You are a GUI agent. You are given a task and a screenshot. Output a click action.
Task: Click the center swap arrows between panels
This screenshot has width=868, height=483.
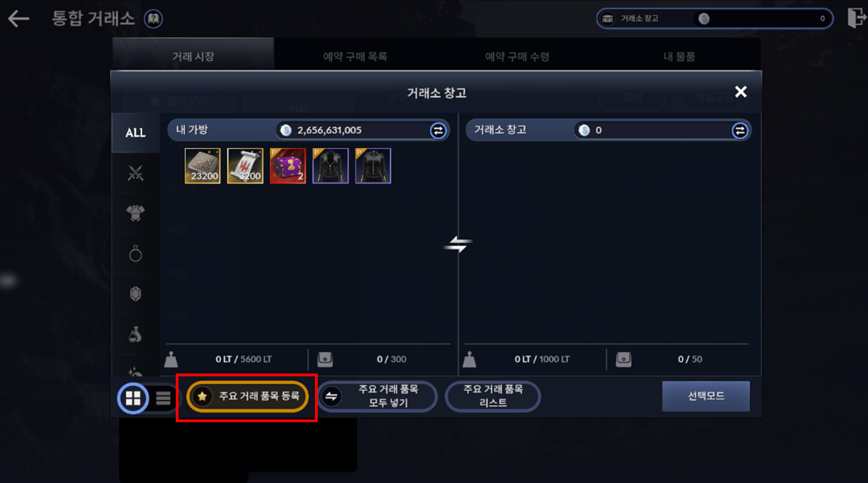[458, 246]
